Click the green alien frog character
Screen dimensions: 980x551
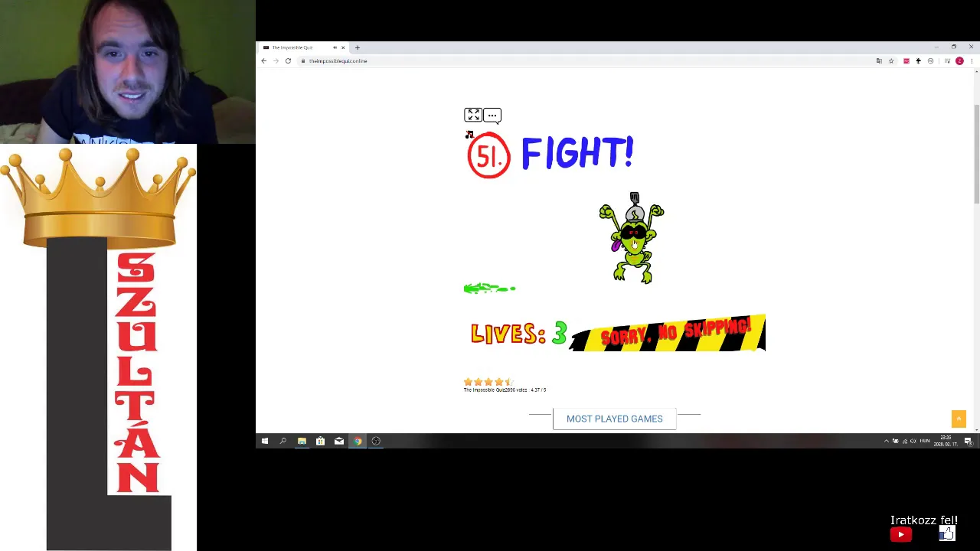[x=632, y=238]
